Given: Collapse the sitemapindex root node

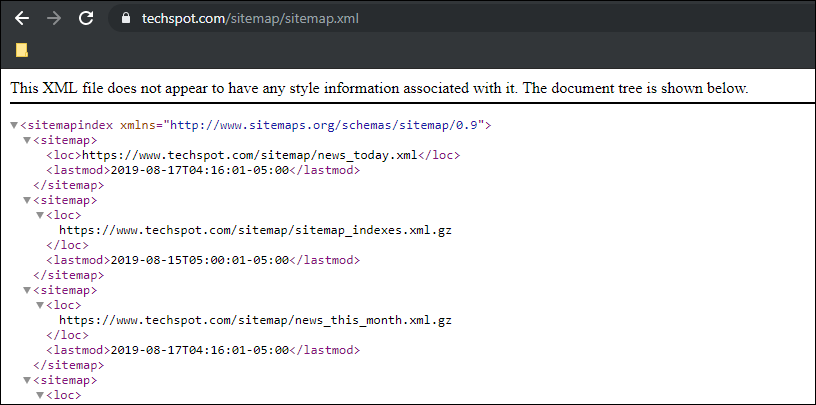Looking at the screenshot, I should pos(14,125).
